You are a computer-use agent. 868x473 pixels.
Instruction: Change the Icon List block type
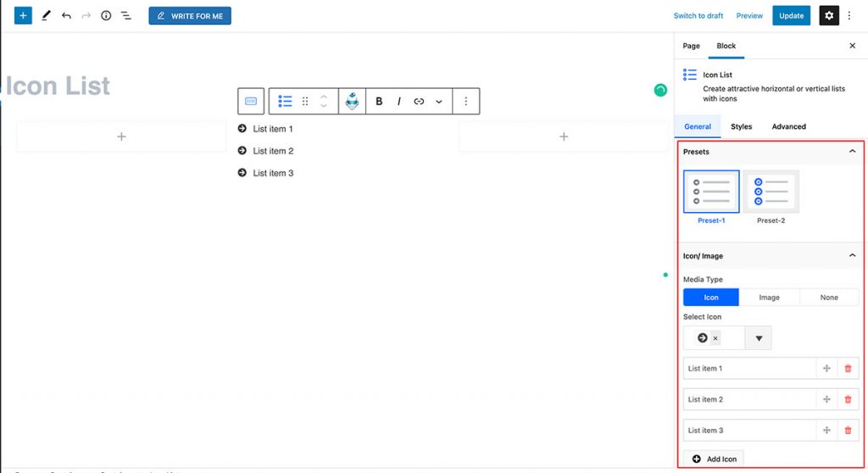point(285,101)
